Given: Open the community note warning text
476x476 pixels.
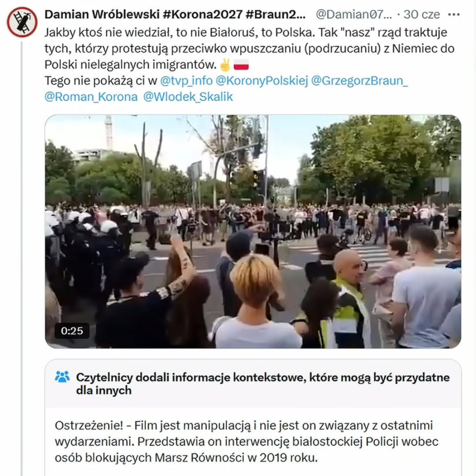Looking at the screenshot, I should click(x=247, y=441).
